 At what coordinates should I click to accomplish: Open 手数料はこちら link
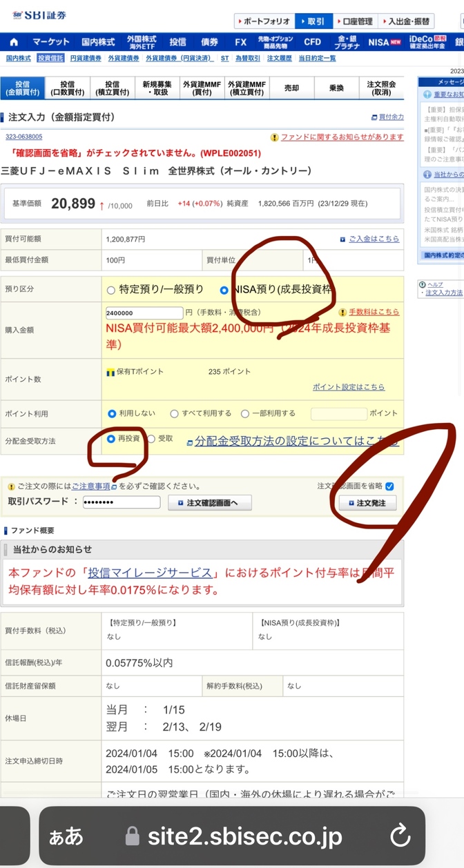pos(374,312)
